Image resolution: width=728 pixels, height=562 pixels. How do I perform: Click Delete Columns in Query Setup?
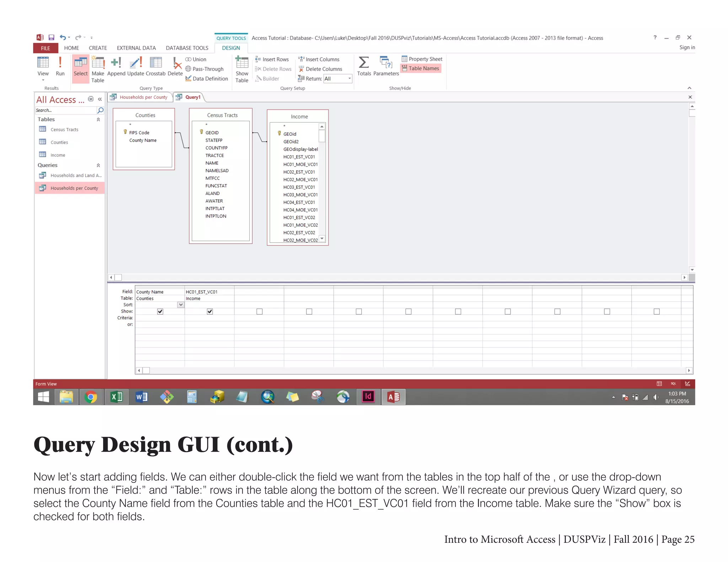tap(320, 69)
